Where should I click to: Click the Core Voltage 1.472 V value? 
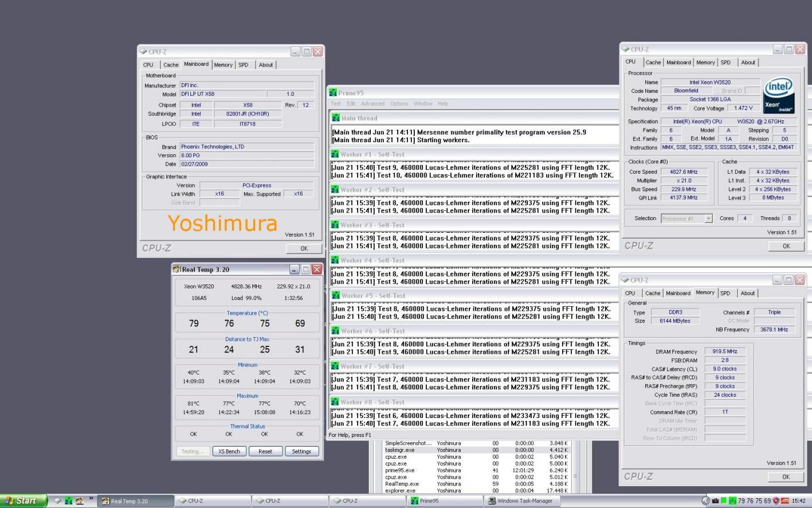743,108
